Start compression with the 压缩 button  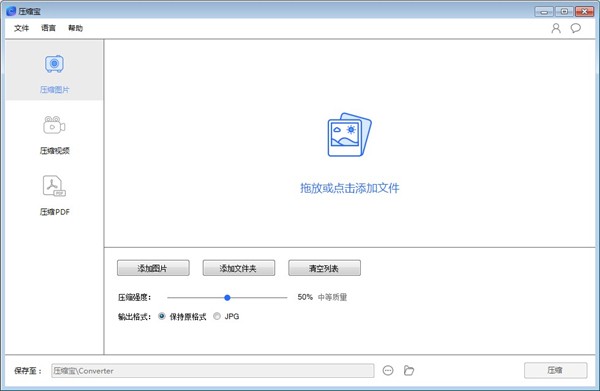tap(555, 370)
